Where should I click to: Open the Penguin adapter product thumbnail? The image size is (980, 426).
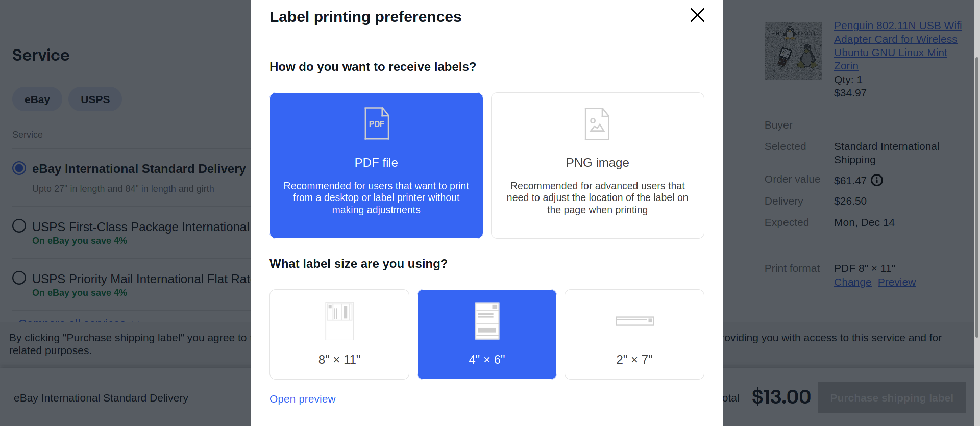pyautogui.click(x=793, y=51)
